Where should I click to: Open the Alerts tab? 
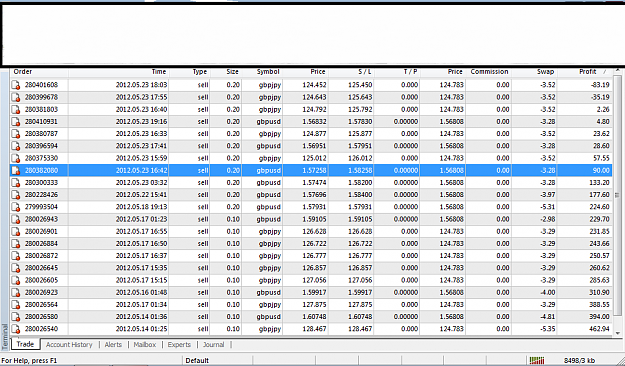tap(113, 344)
